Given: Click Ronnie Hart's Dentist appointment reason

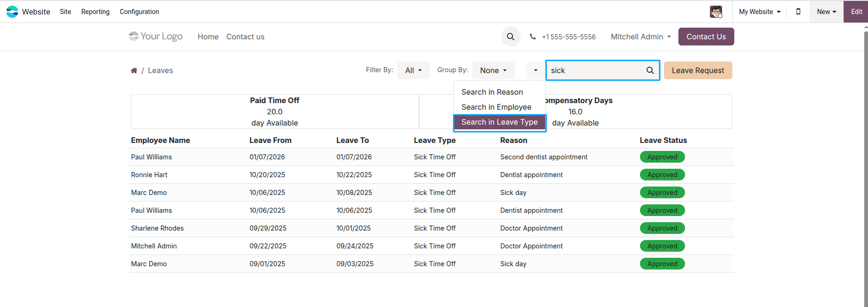Looking at the screenshot, I should tap(531, 175).
